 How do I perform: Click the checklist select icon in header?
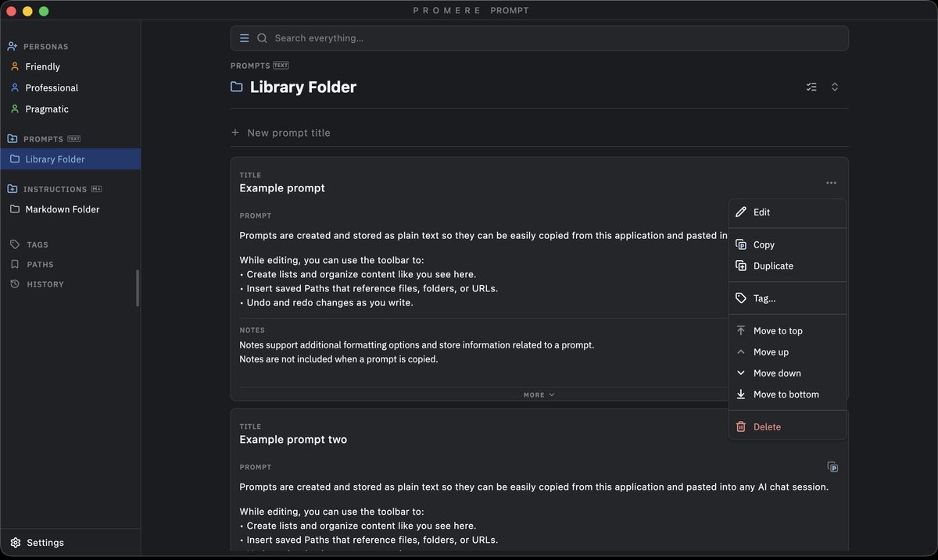[811, 87]
